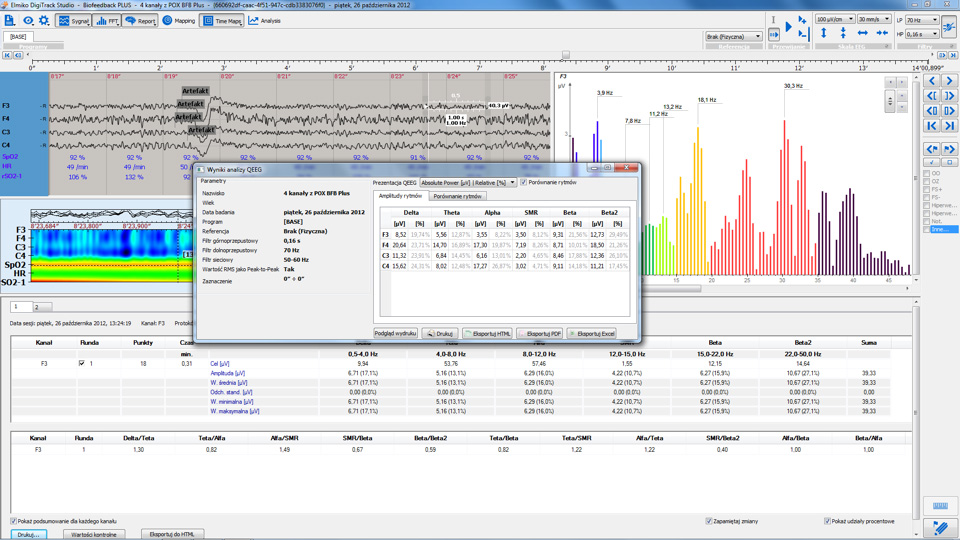Click the Time Maps button
Viewport: 960px width, 540px height.
click(222, 20)
